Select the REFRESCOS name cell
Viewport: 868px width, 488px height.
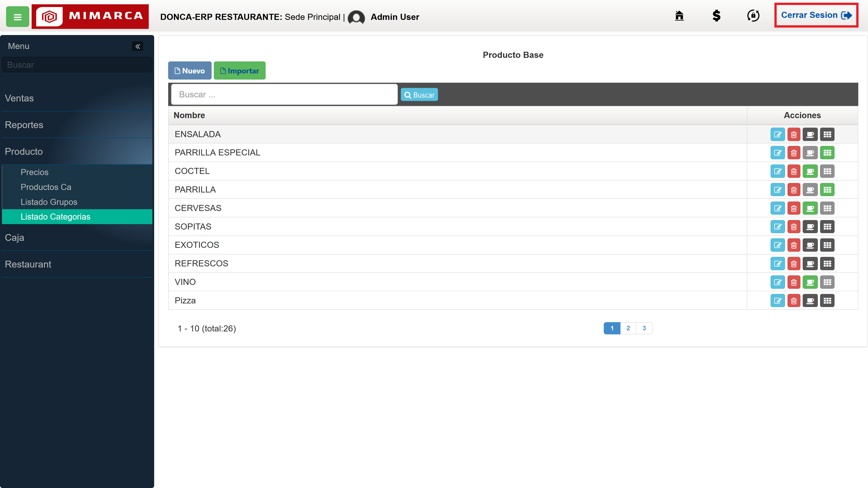click(x=458, y=264)
